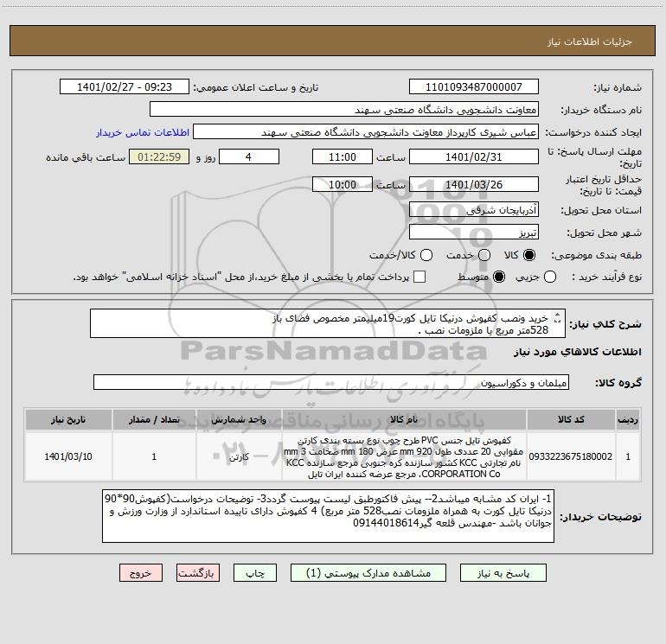Click the جزئیات اطلاعات نیاز header title
This screenshot has width=666, height=644.
(590, 41)
